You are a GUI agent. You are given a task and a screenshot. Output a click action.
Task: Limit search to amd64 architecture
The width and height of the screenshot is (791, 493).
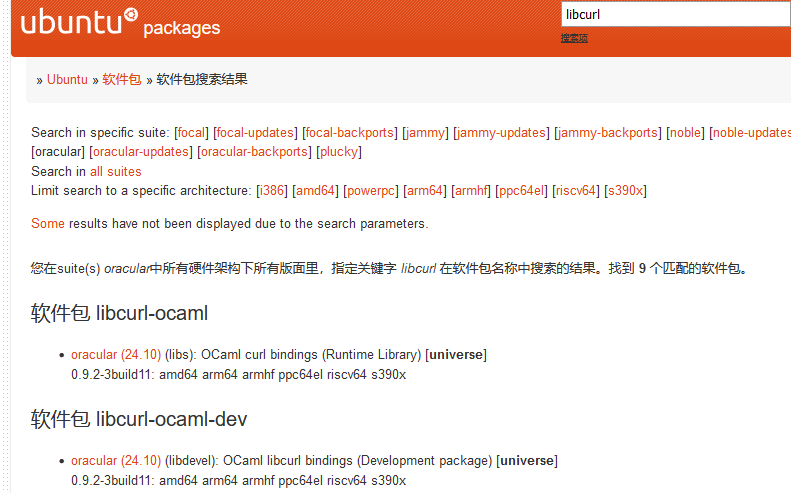(315, 191)
